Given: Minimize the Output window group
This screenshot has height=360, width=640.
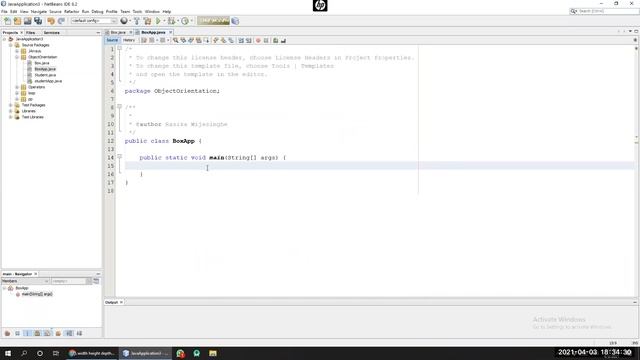Looking at the screenshot, I should coord(635,302).
